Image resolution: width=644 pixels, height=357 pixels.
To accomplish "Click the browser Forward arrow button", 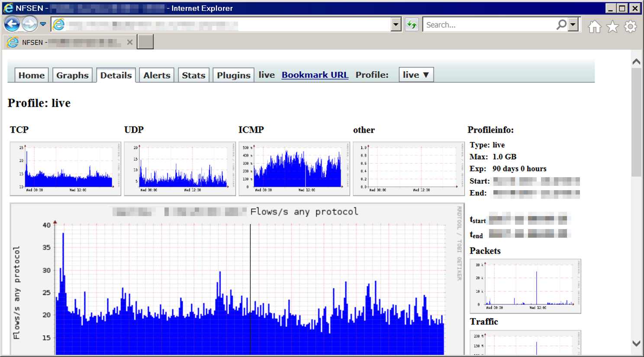I will coord(29,24).
